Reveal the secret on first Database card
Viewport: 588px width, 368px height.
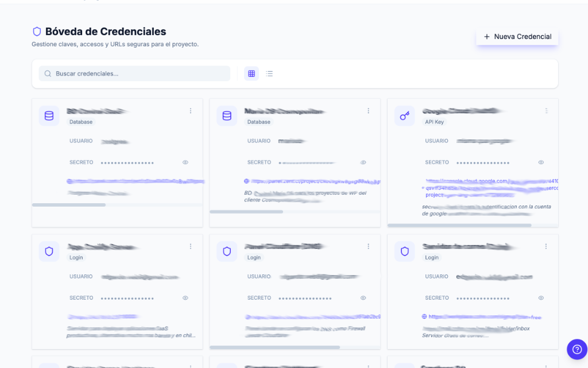pyautogui.click(x=185, y=162)
